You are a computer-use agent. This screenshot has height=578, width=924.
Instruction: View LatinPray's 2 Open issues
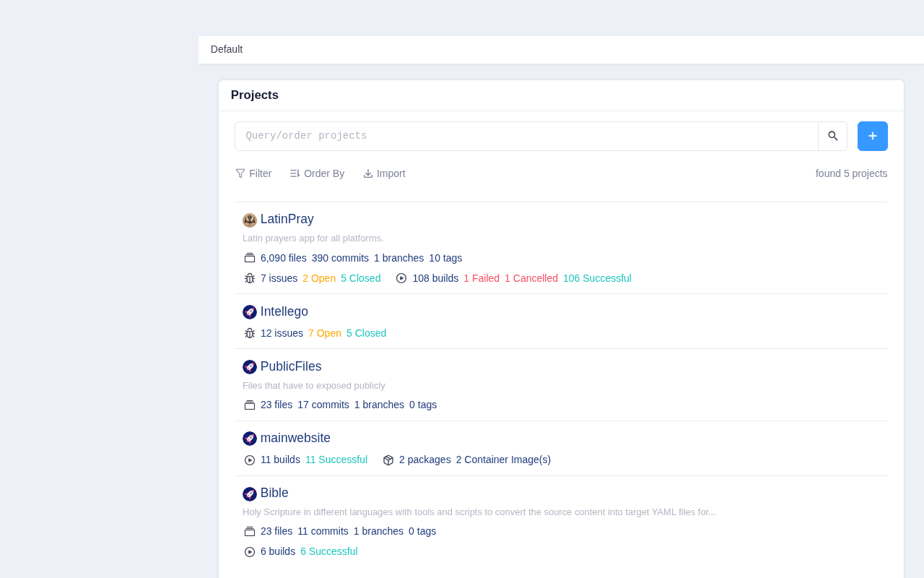(x=319, y=278)
